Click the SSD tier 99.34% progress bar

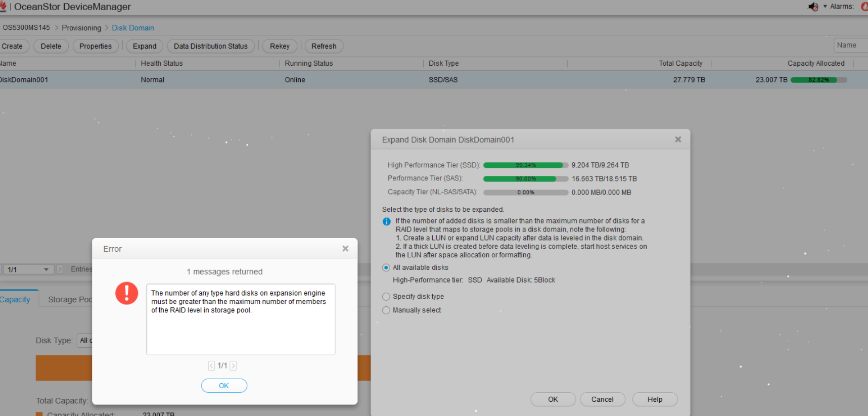tap(526, 165)
